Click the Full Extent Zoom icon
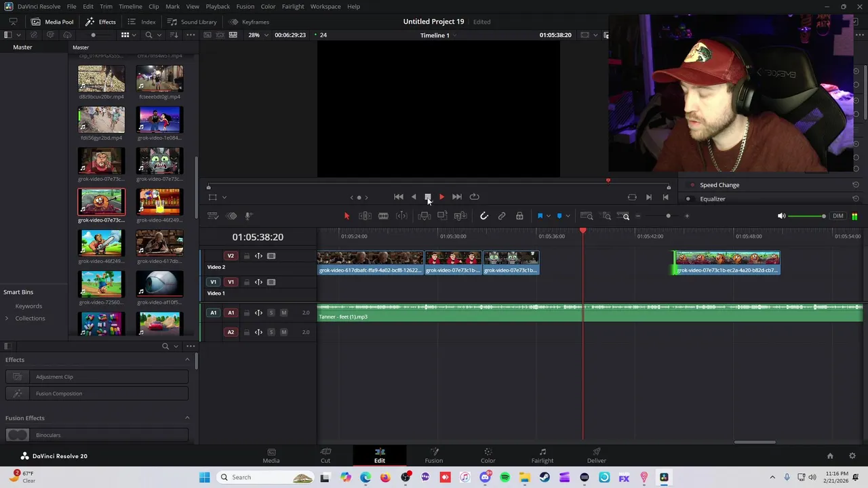This screenshot has width=868, height=488. 587,216
